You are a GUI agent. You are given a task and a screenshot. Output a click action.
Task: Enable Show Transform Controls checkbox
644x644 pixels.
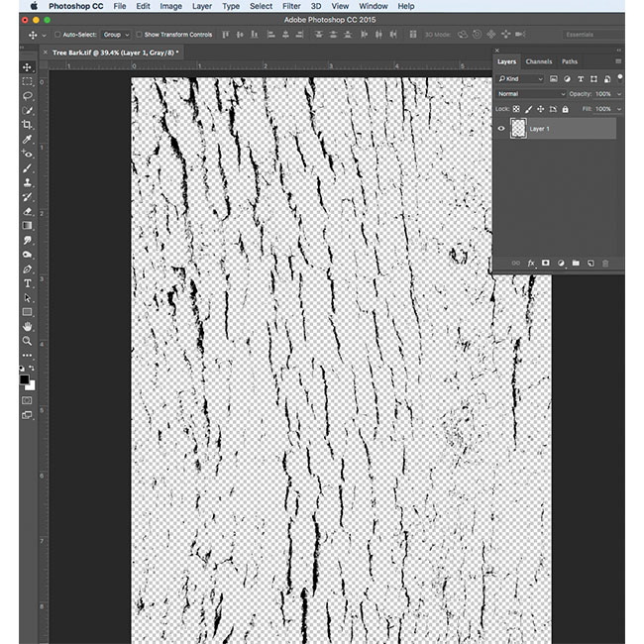pyautogui.click(x=140, y=35)
